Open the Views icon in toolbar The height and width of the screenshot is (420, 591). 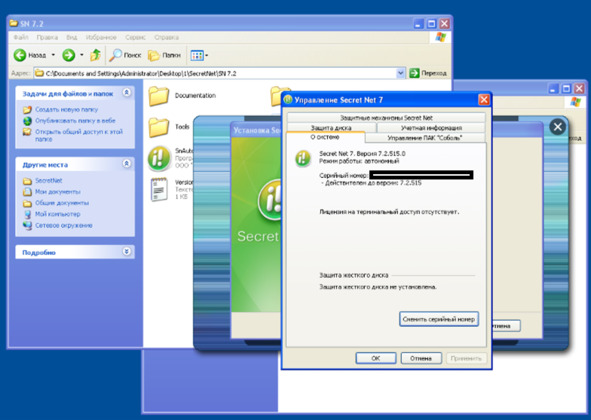tap(197, 55)
